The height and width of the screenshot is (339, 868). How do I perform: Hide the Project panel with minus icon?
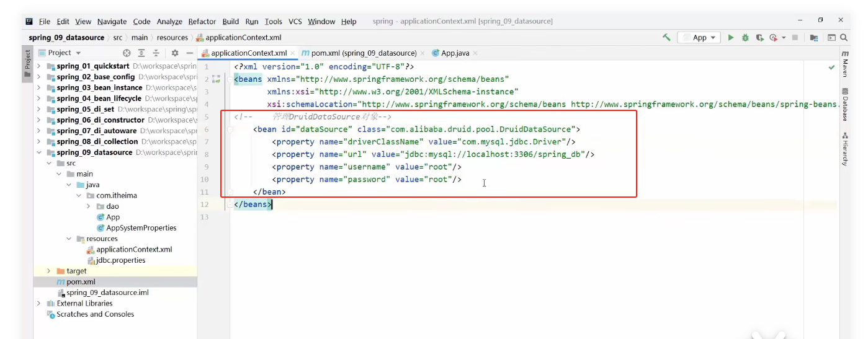[190, 53]
